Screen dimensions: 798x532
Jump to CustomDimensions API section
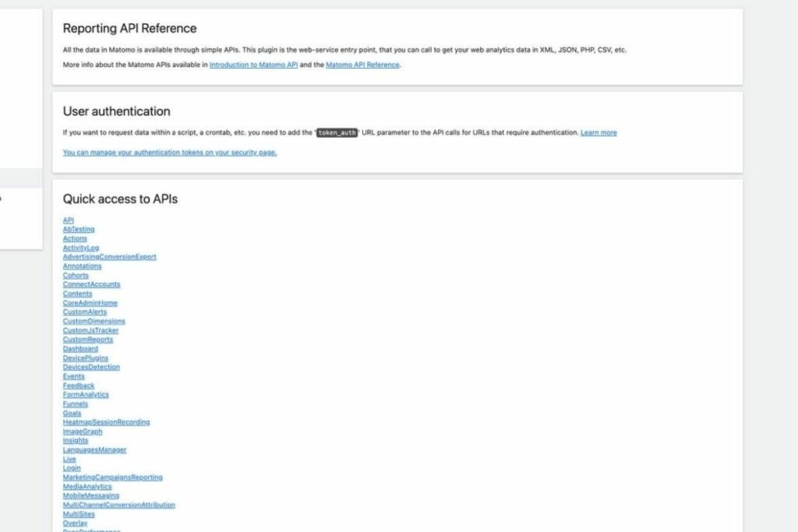coord(94,322)
